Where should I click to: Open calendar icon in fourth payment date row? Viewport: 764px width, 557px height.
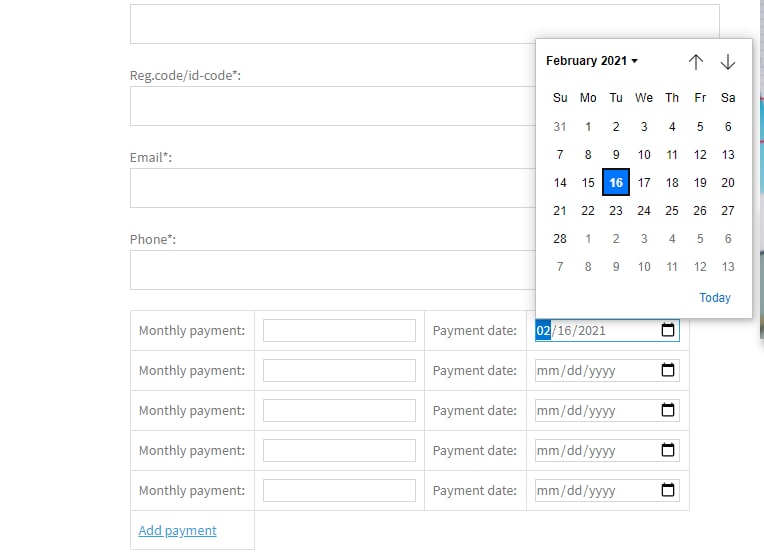[x=668, y=450]
